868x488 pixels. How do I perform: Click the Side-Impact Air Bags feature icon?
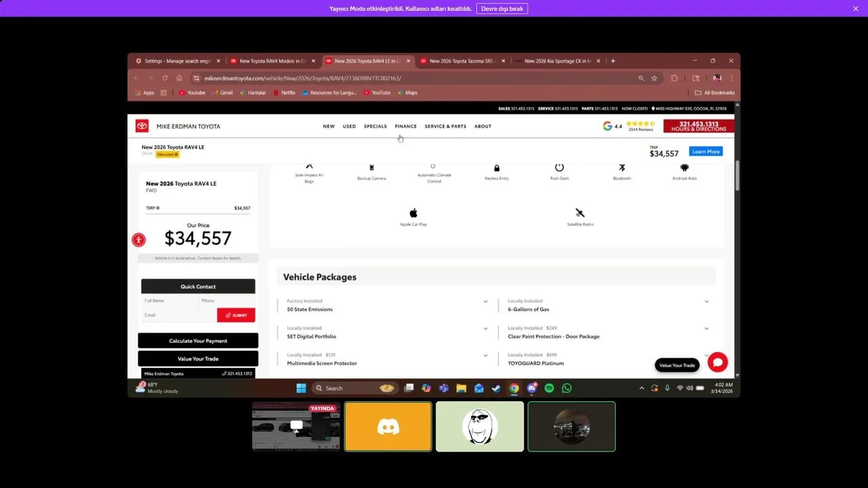click(x=309, y=167)
